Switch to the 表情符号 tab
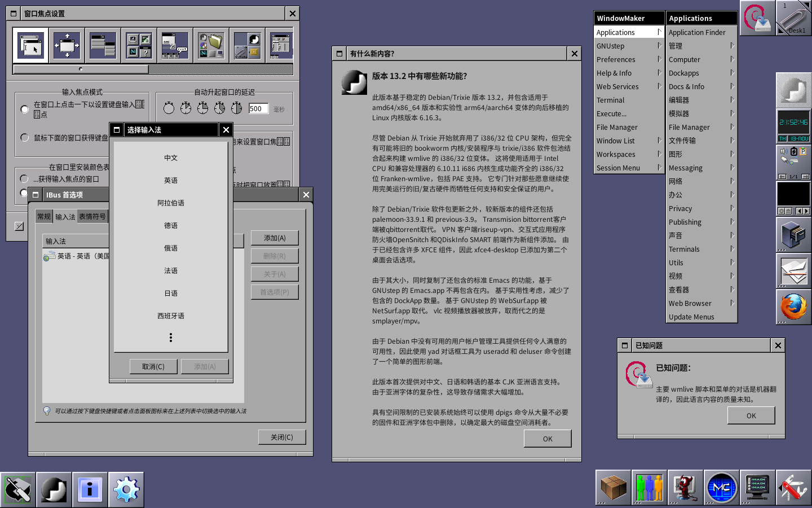 [x=92, y=217]
